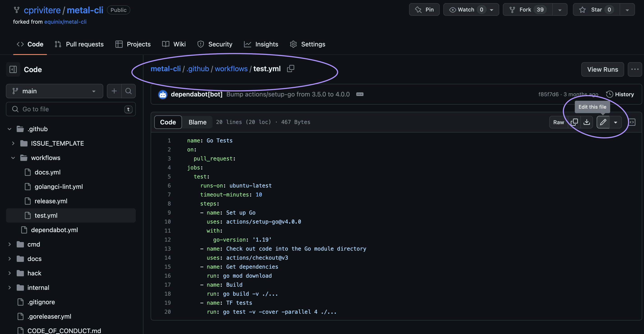
Task: Open the search magnifier next to branch selector
Action: pyautogui.click(x=129, y=91)
